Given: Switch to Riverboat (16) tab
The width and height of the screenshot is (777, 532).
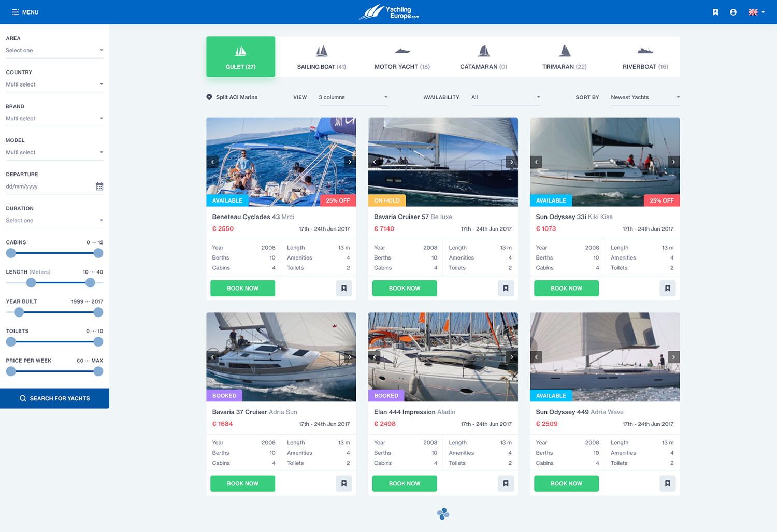Looking at the screenshot, I should [x=645, y=56].
